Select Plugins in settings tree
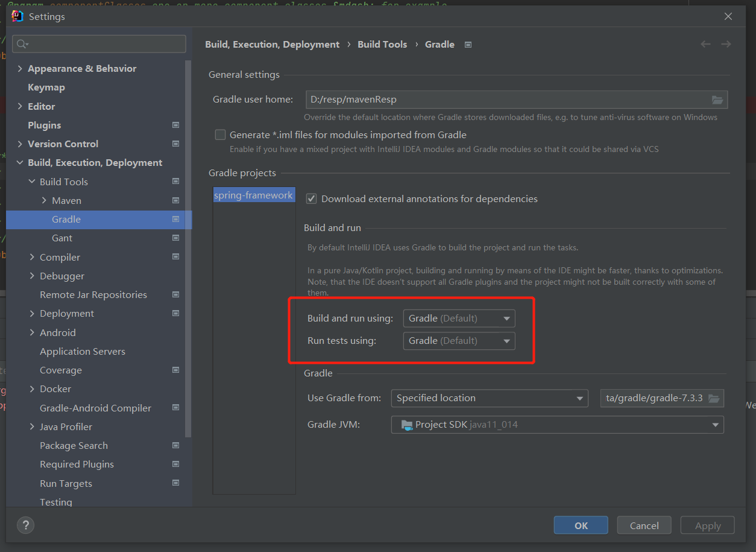The image size is (756, 552). (x=45, y=125)
